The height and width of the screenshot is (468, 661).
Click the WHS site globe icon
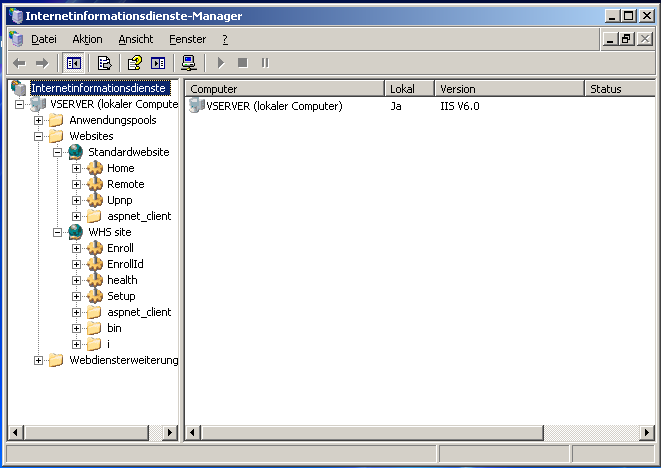75,232
